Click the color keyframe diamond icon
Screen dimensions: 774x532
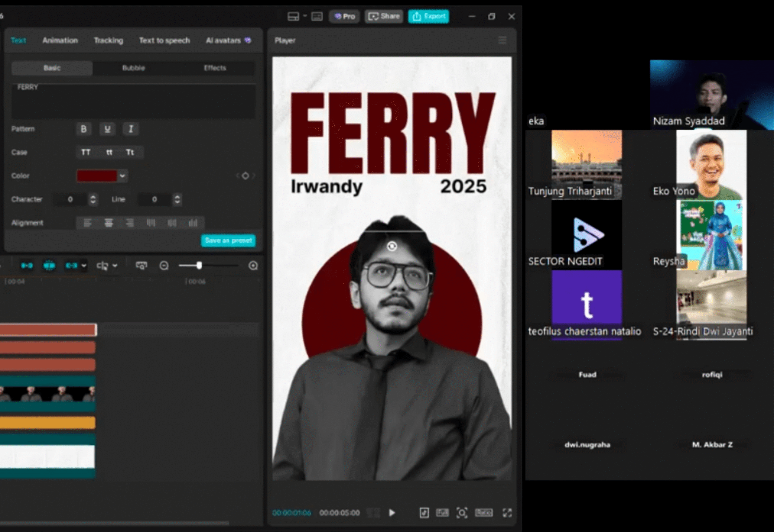pos(245,176)
